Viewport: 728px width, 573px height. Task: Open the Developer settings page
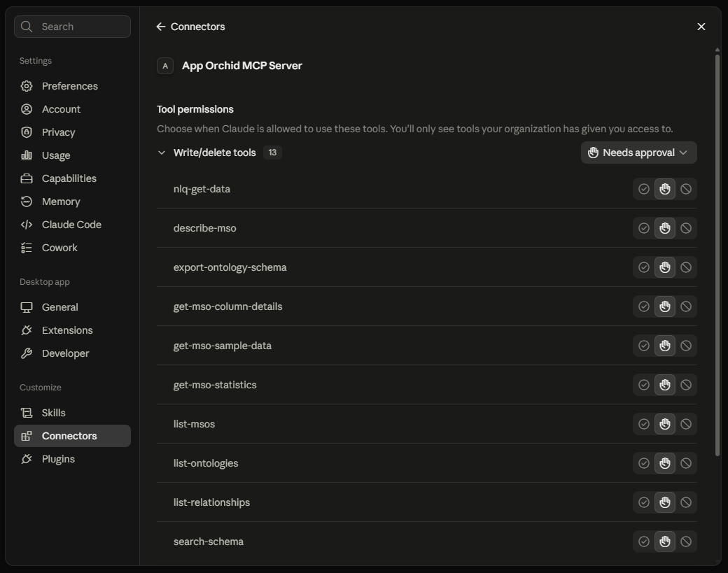point(72,353)
